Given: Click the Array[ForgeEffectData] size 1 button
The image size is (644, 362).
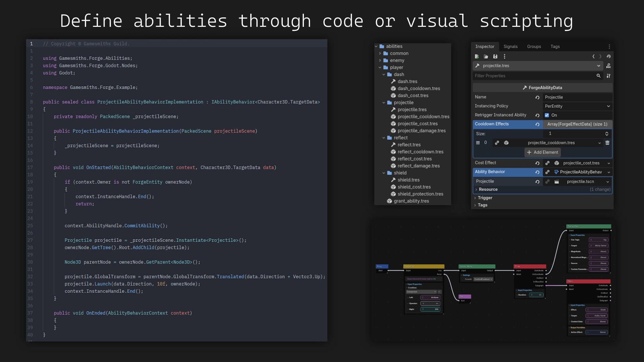Looking at the screenshot, I should (577, 124).
